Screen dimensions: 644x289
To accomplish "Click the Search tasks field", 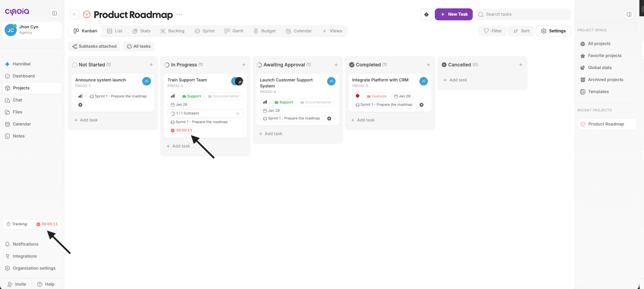I will 523,14.
